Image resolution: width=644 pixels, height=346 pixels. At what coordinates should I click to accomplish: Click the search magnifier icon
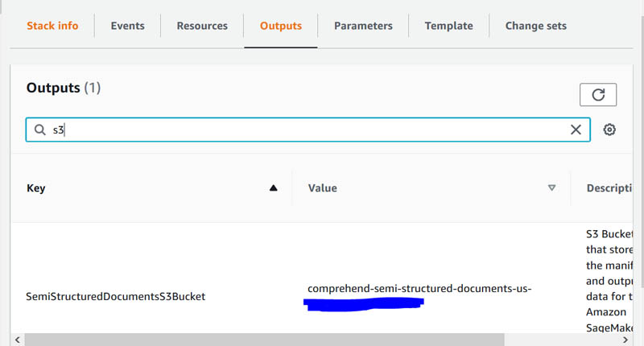[39, 130]
